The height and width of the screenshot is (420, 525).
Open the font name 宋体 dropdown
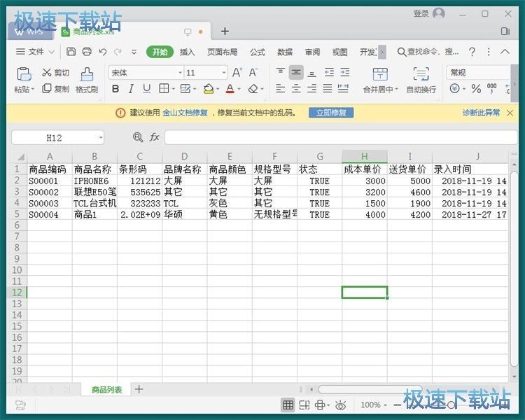click(x=181, y=73)
